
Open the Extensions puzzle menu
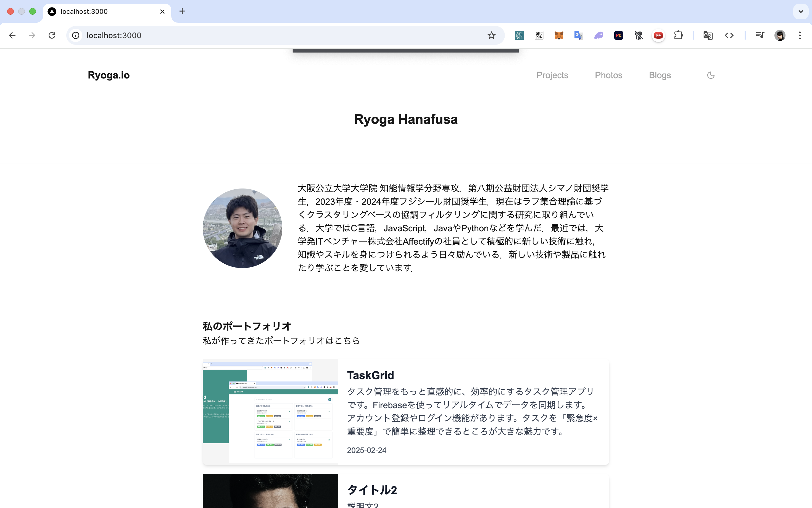tap(678, 35)
